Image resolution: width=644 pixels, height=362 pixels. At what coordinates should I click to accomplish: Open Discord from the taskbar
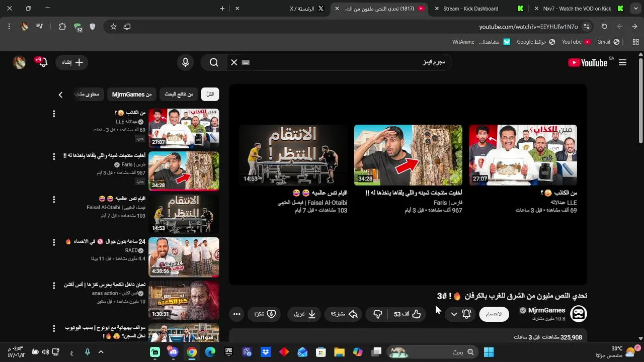[174, 352]
